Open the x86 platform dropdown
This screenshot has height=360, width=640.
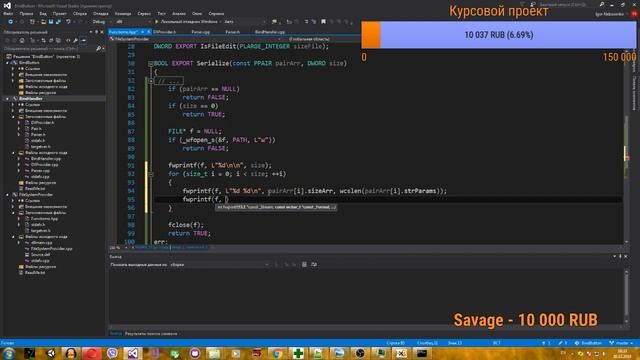point(133,22)
